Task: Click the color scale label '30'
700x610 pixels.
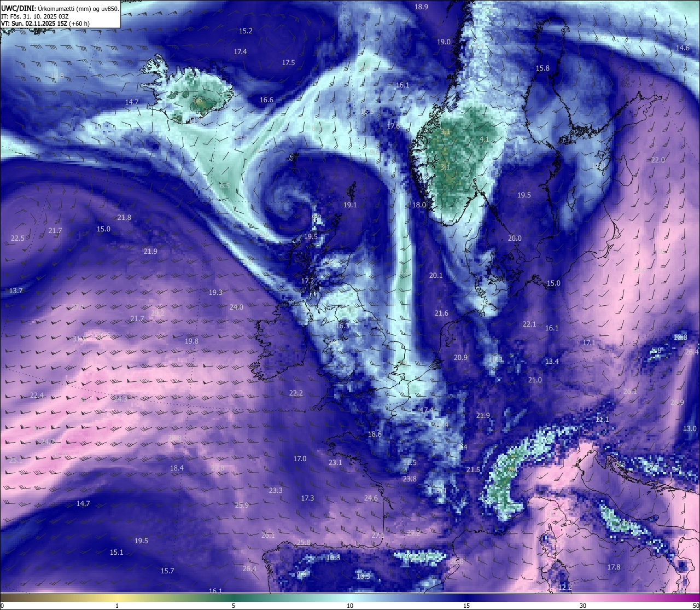Action: (583, 606)
